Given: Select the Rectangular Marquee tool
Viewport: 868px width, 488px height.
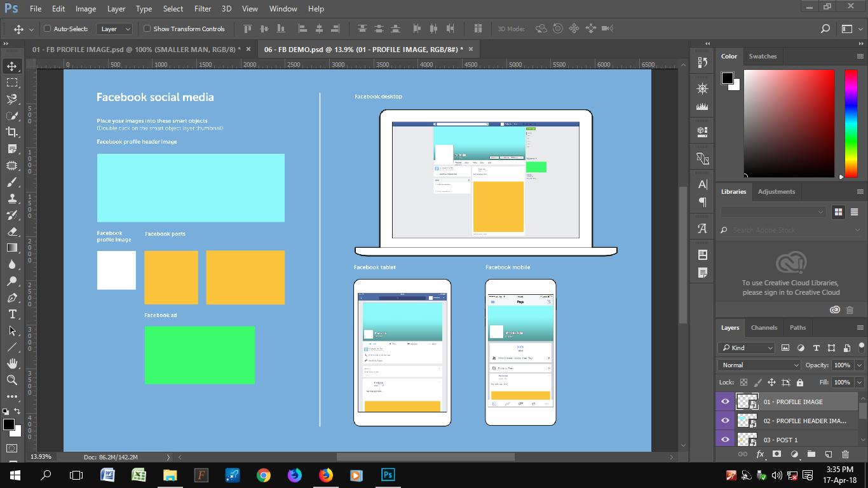Looking at the screenshot, I should [x=12, y=83].
